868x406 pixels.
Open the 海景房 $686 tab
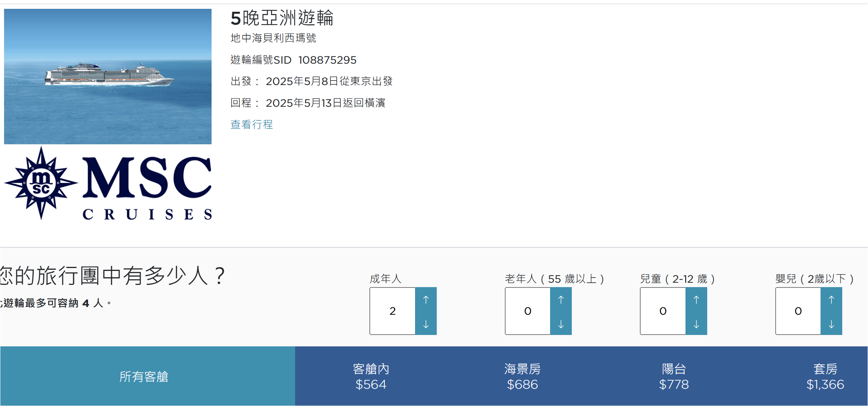coord(522,376)
